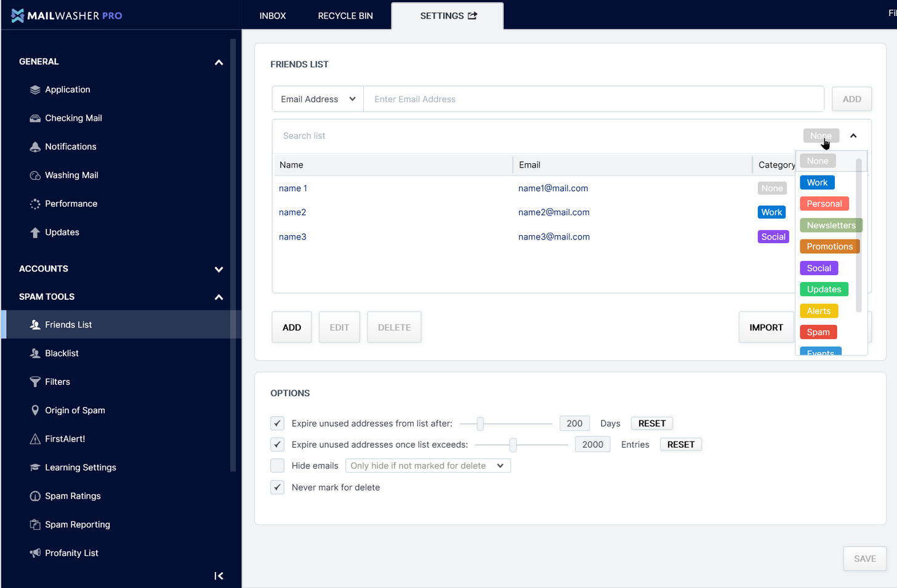Choose the Personal category option

pyautogui.click(x=824, y=204)
